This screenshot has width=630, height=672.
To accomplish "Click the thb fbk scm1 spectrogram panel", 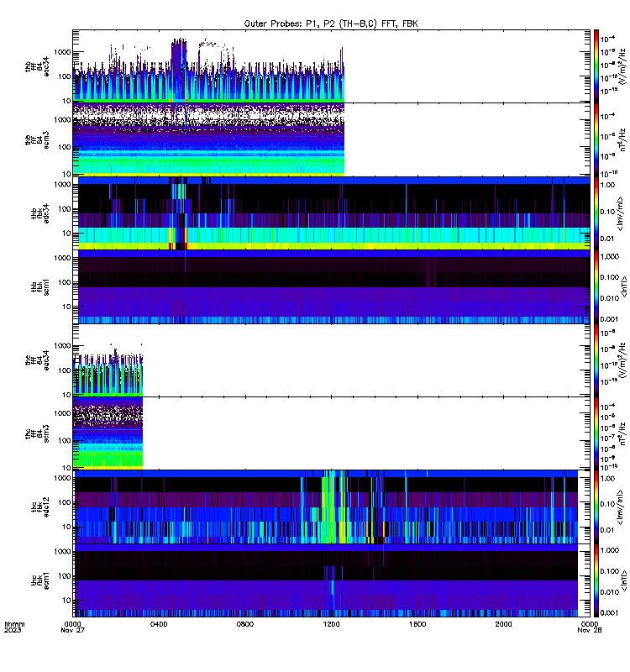I will click(x=331, y=286).
